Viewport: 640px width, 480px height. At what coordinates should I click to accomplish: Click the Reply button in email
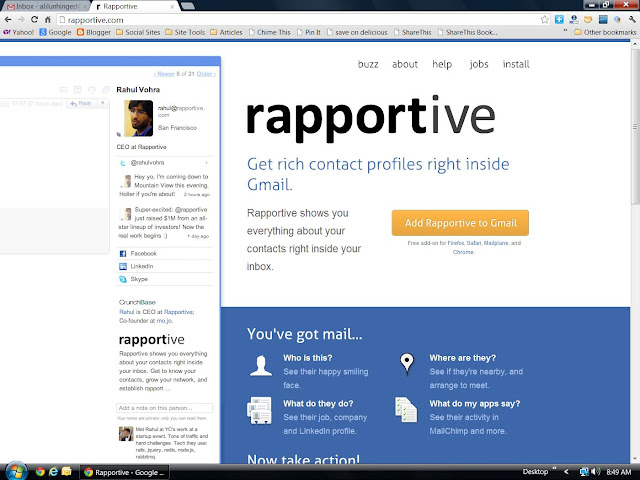pyautogui.click(x=81, y=104)
